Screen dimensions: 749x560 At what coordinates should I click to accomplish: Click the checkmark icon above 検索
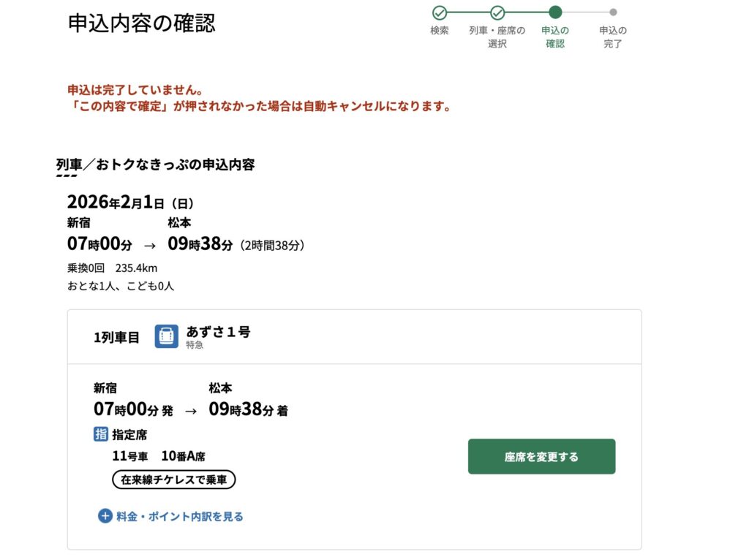pos(440,12)
